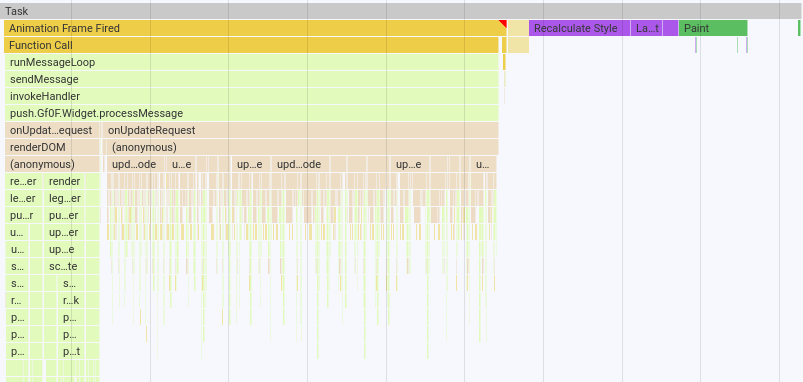Select the r...k call frame
This screenshot has width=803, height=382.
pyautogui.click(x=72, y=301)
